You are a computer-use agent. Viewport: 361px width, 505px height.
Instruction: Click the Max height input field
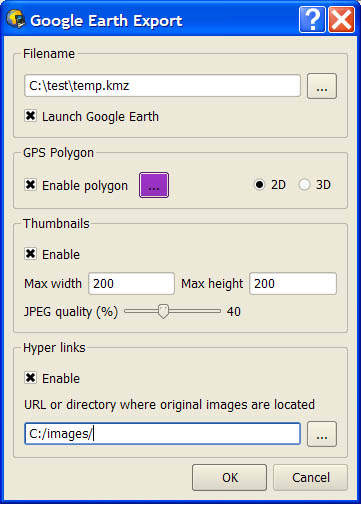293,284
